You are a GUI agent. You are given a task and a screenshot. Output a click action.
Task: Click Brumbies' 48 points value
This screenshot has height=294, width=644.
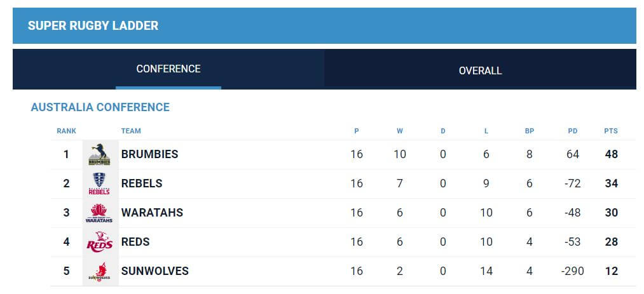(x=611, y=154)
